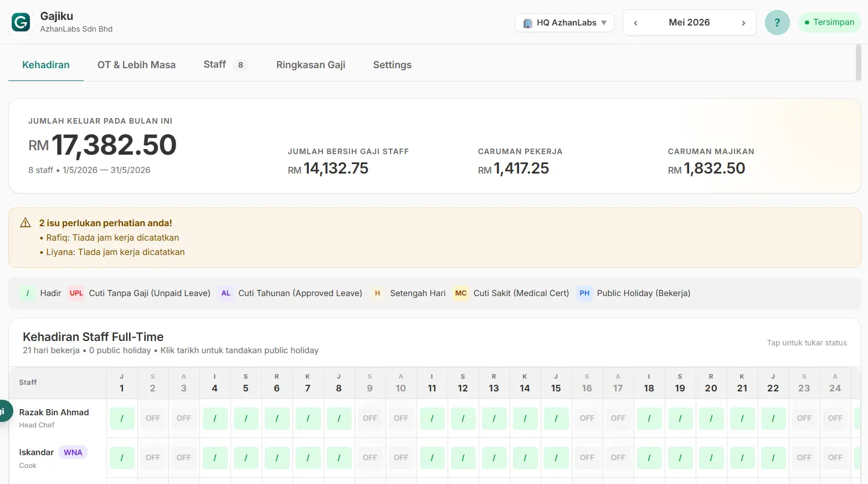Click Iskandar staff name
The height and width of the screenshot is (484, 868).
pos(37,452)
